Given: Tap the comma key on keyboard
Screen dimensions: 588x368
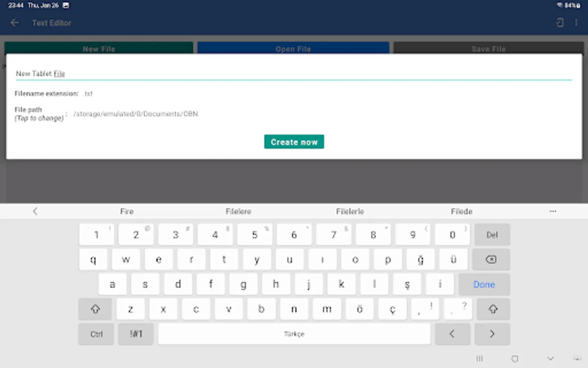Looking at the screenshot, I should pos(425,309).
